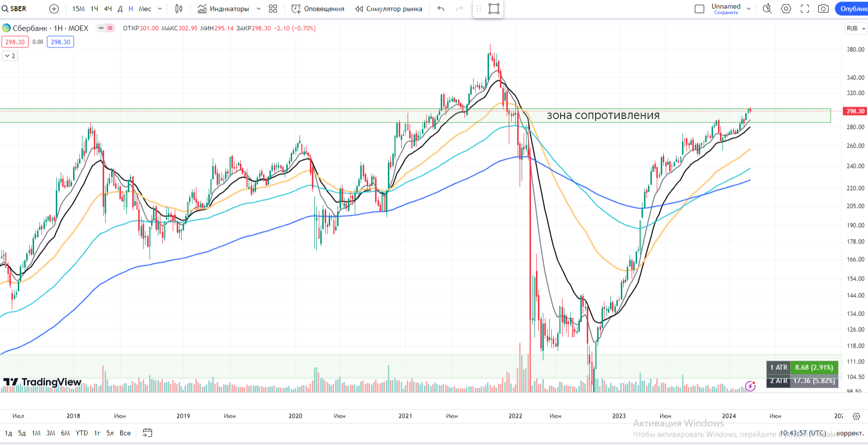Click the 298.30 current price axis label
This screenshot has width=868, height=445.
point(855,111)
